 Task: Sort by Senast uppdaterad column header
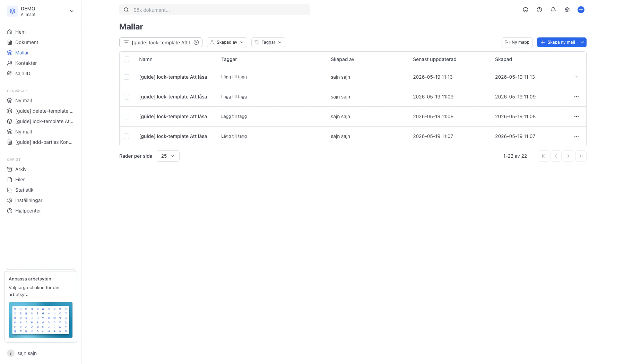[x=435, y=59]
